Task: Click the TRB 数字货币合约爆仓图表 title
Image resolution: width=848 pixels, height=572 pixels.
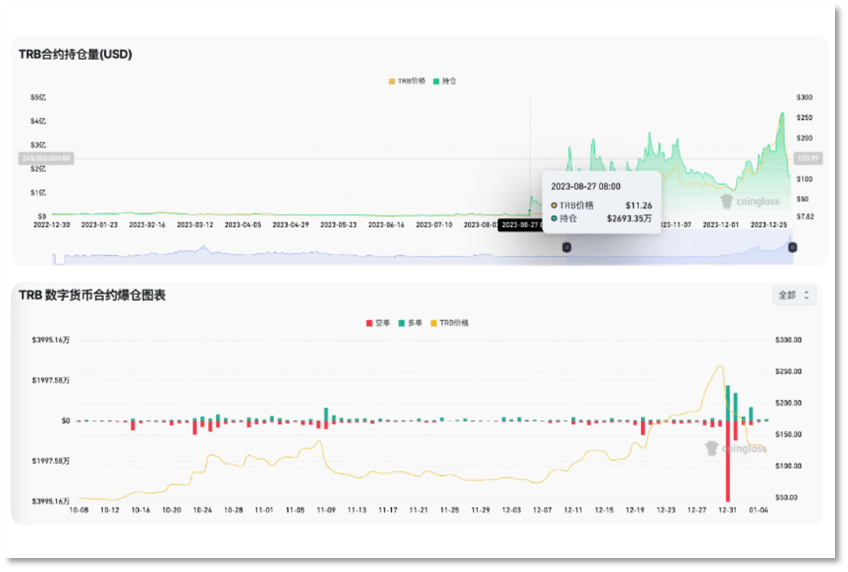Action: point(92,295)
